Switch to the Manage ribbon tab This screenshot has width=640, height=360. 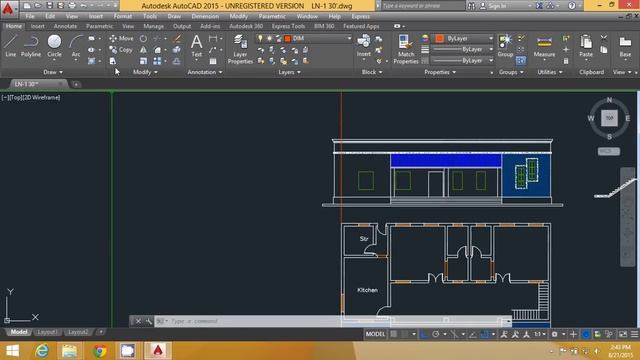pos(153,26)
